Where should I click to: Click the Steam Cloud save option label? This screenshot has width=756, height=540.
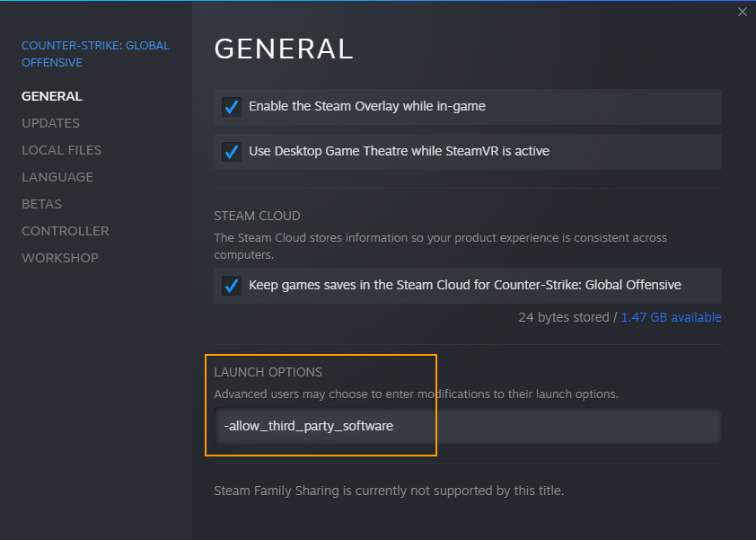[465, 285]
